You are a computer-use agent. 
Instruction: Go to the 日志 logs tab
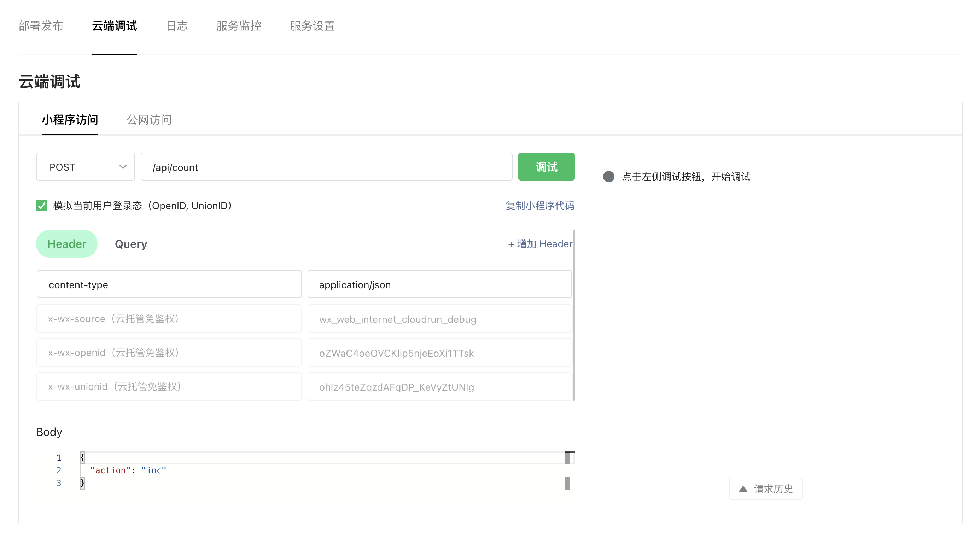(177, 26)
